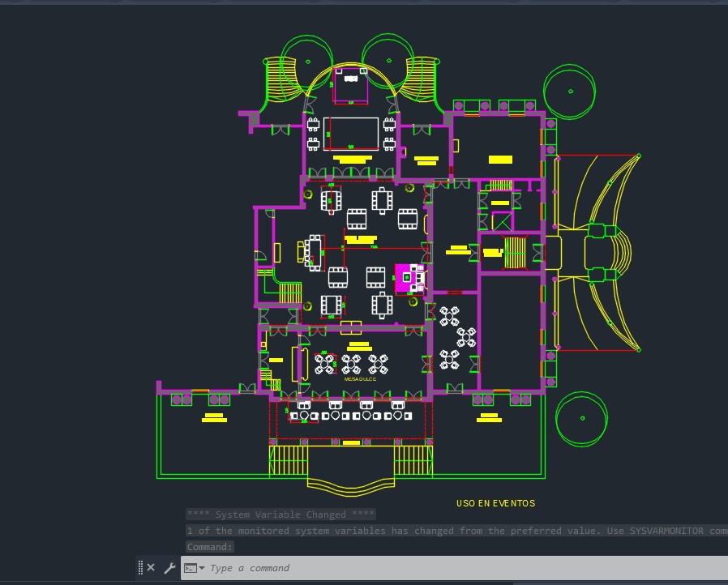Click the 'Command:' history prompt line
Screen dimensions: 728x585
click(210, 547)
